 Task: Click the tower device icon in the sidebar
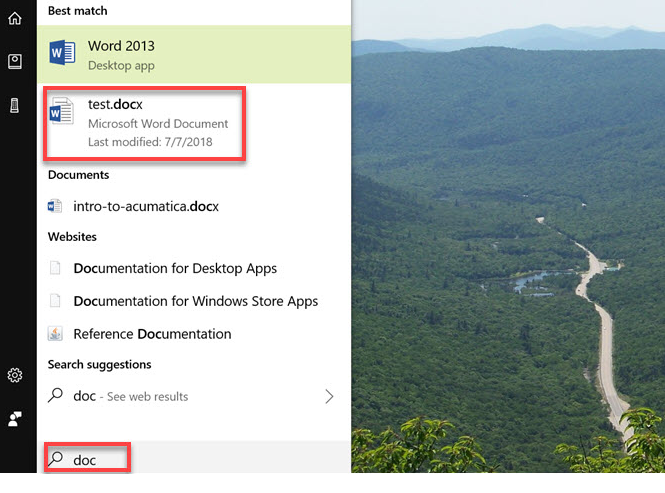(x=15, y=105)
